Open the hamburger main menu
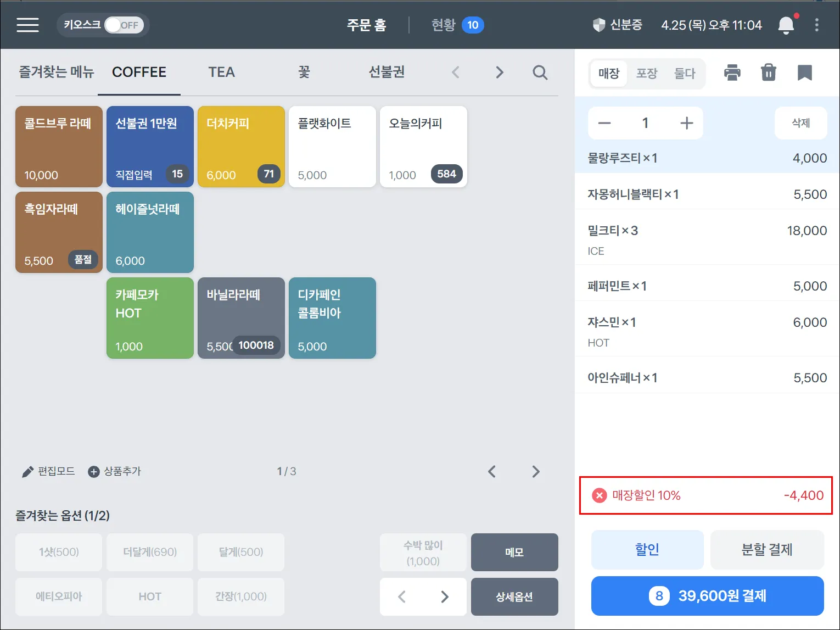The width and height of the screenshot is (840, 630). (x=27, y=25)
